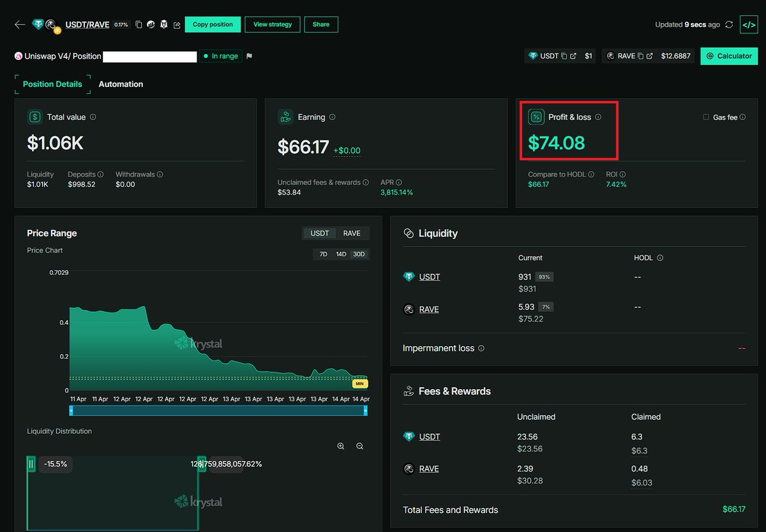This screenshot has height=532, width=766.
Task: Click the -15.5% lower range handle
Action: coord(31,464)
